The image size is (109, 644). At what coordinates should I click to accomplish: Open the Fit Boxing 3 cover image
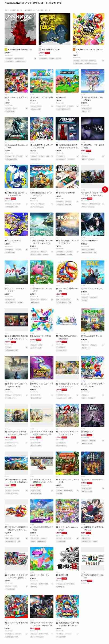(x=16, y=177)
